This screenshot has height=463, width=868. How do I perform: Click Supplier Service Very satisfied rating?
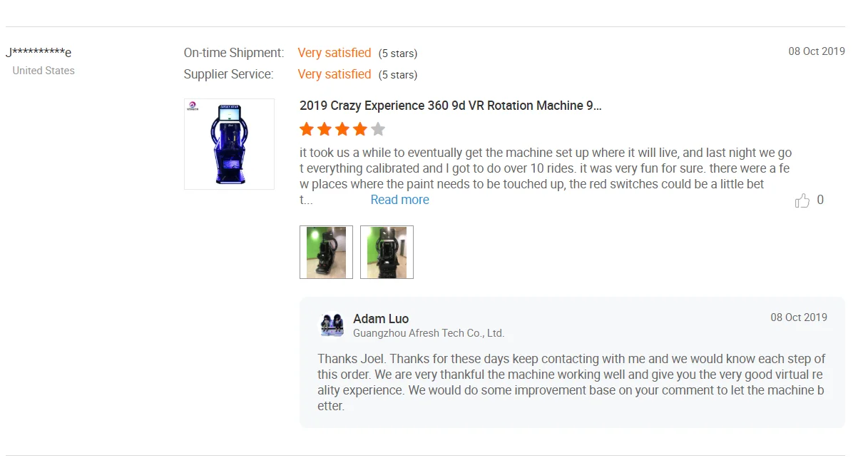(x=335, y=74)
